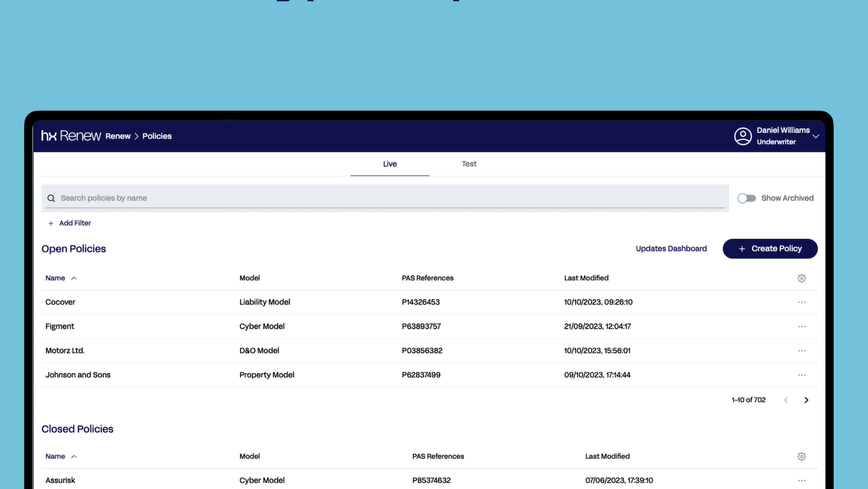Open the Motorz Ltd. row more options menu
The image size is (868, 489).
[802, 351]
